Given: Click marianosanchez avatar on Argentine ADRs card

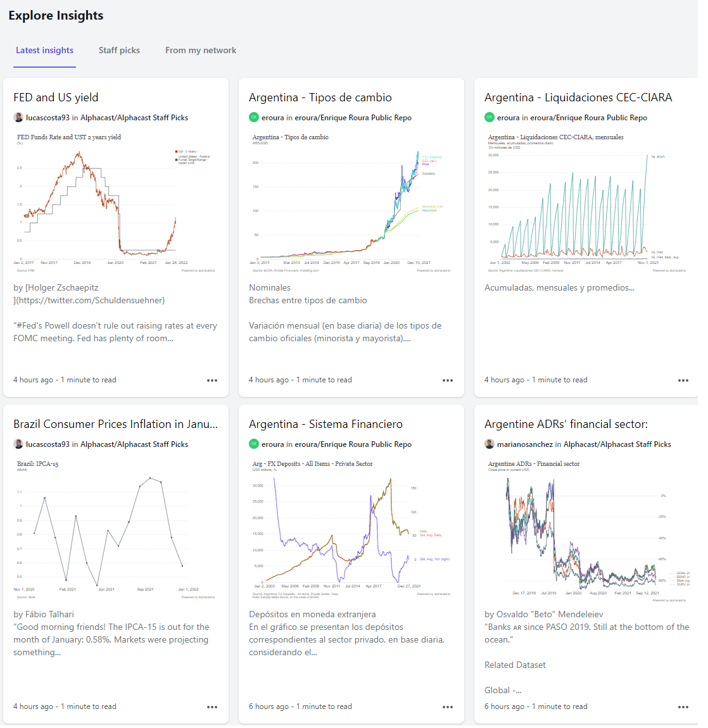Looking at the screenshot, I should coord(489,444).
